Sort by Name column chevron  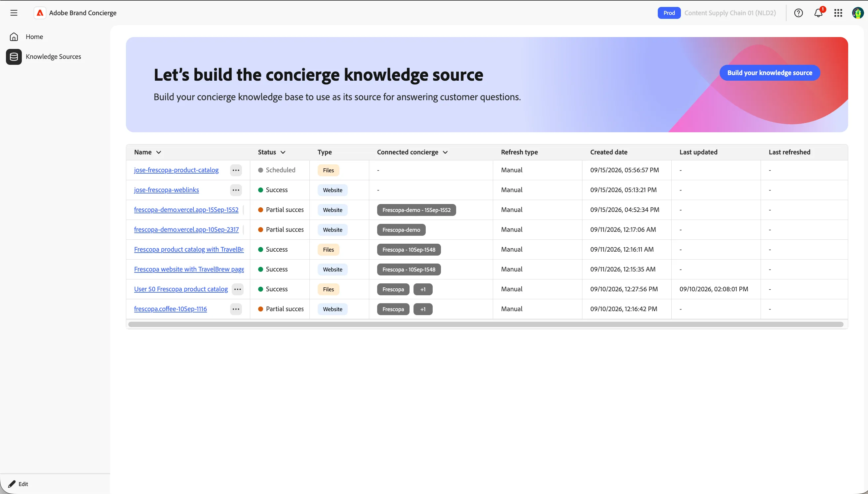pyautogui.click(x=159, y=152)
